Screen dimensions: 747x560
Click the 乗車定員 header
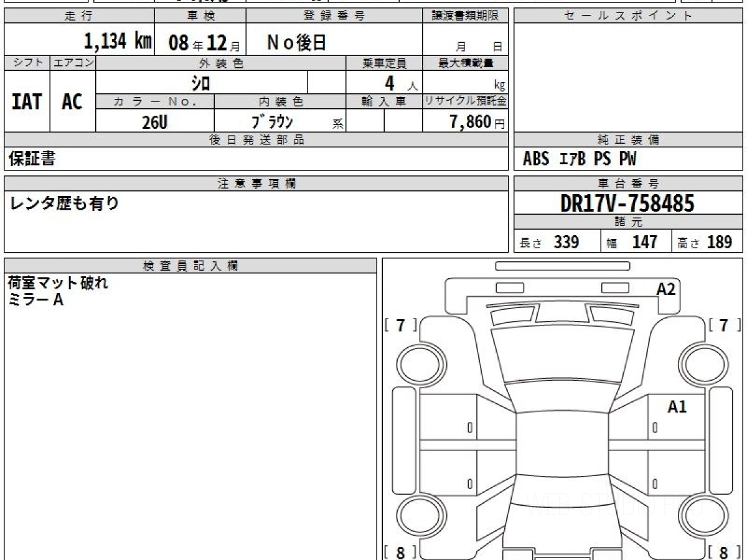[x=384, y=63]
